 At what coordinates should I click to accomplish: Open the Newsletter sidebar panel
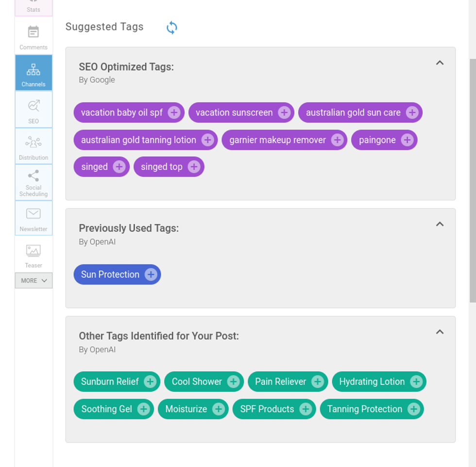34,218
